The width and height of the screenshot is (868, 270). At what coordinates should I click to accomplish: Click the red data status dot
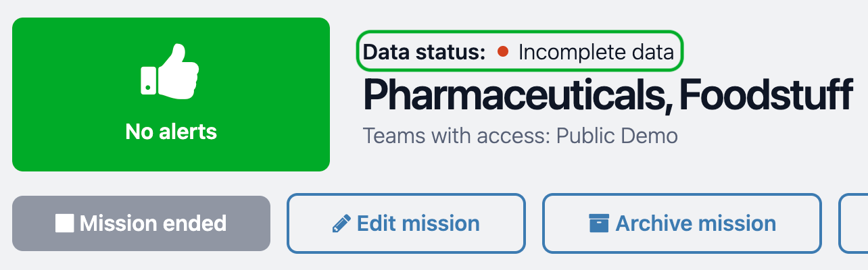pos(502,52)
